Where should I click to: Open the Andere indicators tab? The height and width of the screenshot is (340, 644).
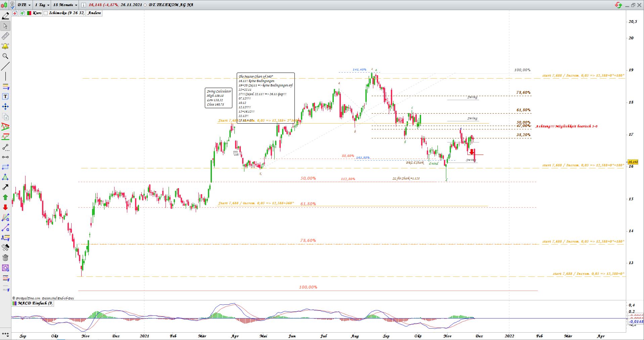click(94, 13)
